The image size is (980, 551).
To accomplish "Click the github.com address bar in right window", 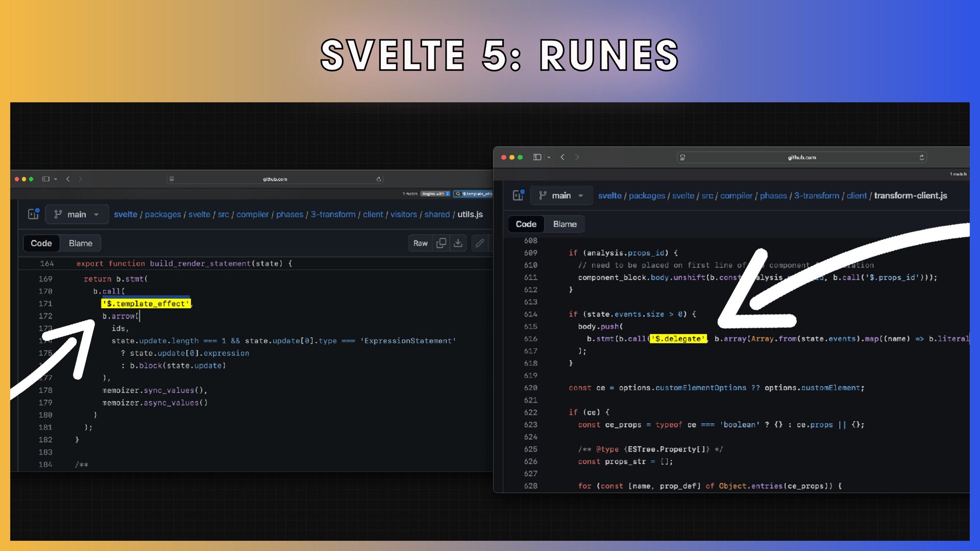I will point(802,157).
